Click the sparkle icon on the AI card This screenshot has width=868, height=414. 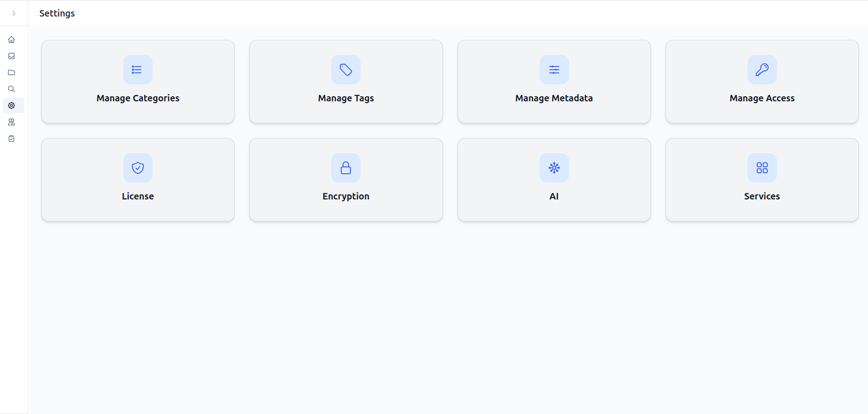pos(554,168)
